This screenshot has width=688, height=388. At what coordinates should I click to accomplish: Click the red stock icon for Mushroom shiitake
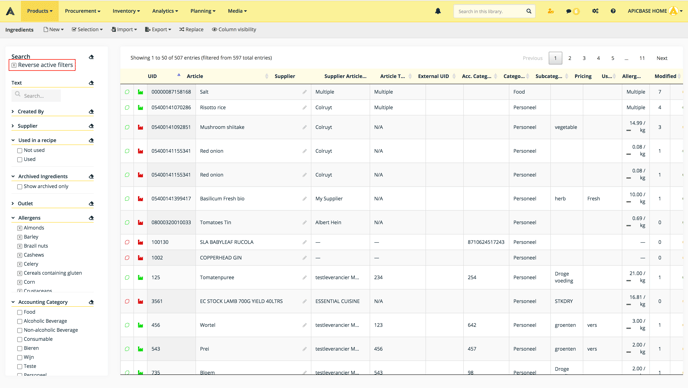tap(140, 127)
